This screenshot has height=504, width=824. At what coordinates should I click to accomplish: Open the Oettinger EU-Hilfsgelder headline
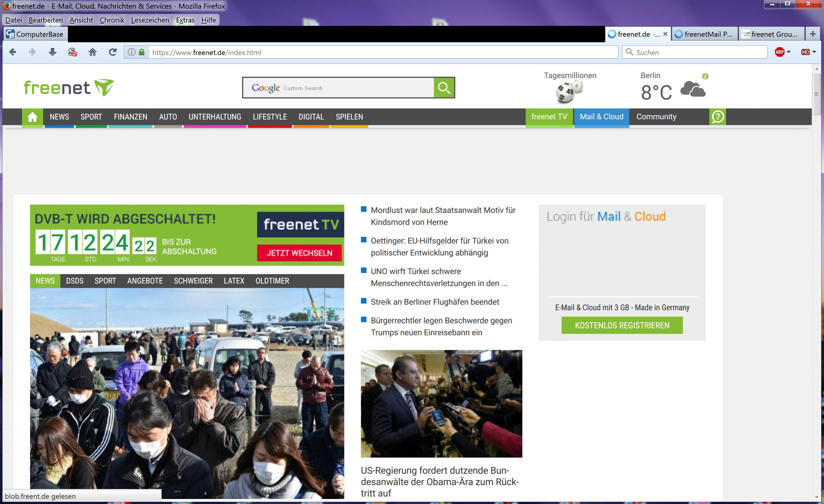[x=440, y=247]
